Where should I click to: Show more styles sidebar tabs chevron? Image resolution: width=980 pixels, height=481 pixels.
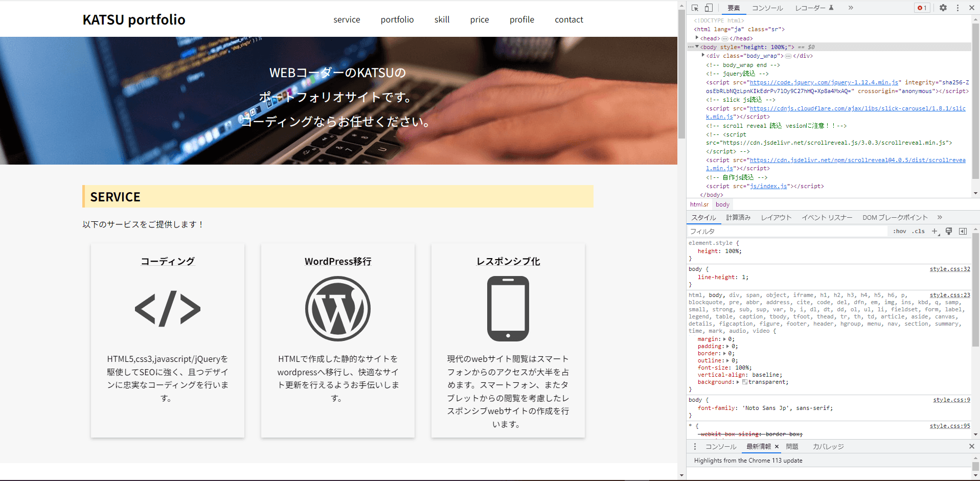point(940,217)
